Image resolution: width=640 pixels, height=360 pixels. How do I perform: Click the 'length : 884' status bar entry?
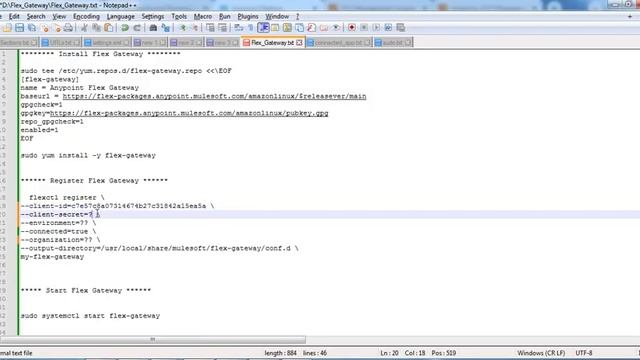280,353
